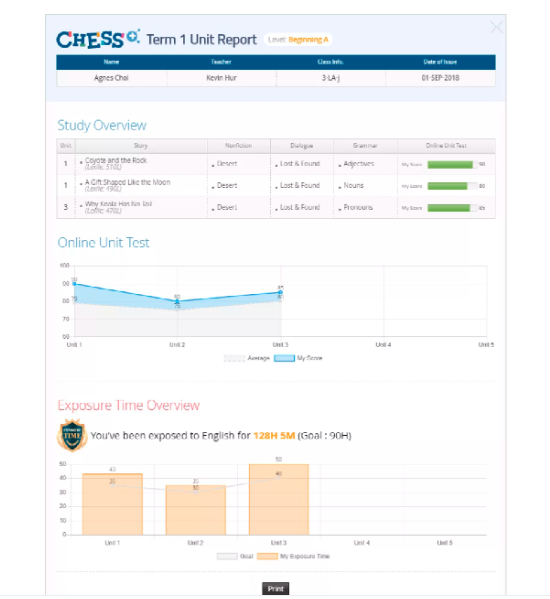Click the 'Unit 5' label on bar chart

pos(445,543)
